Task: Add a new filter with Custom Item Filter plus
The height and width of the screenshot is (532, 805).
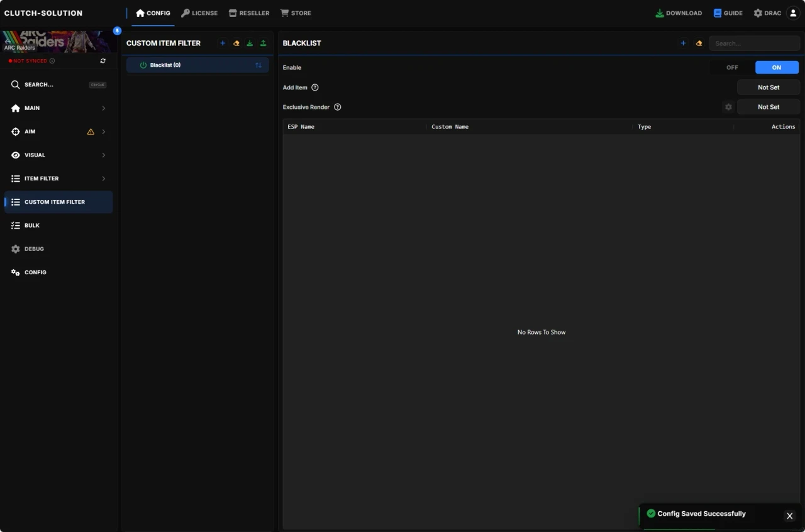Action: click(x=223, y=43)
